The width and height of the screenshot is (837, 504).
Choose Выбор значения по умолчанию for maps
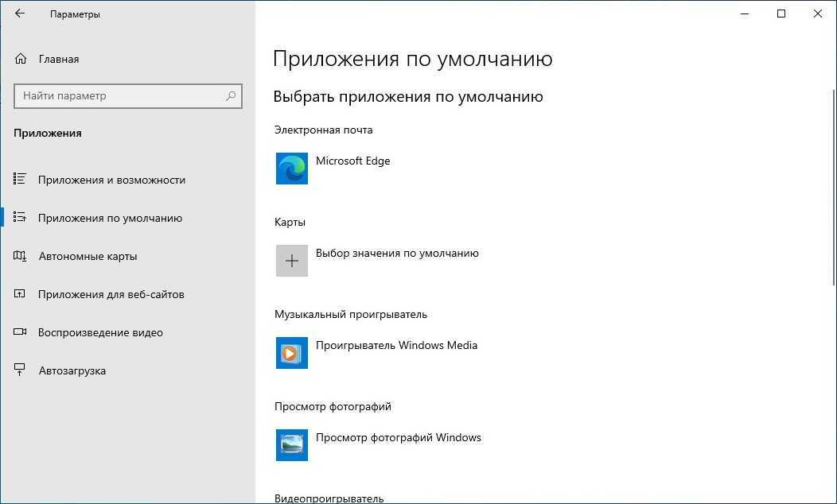click(x=397, y=253)
